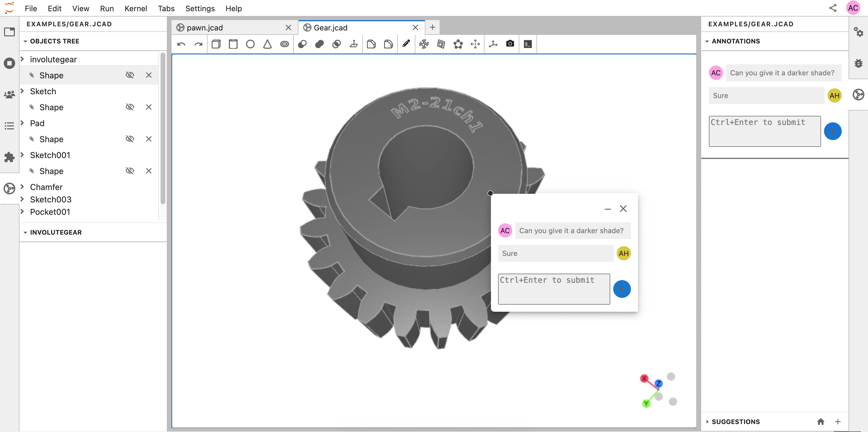Open the extension manager puzzle icon

click(x=9, y=157)
